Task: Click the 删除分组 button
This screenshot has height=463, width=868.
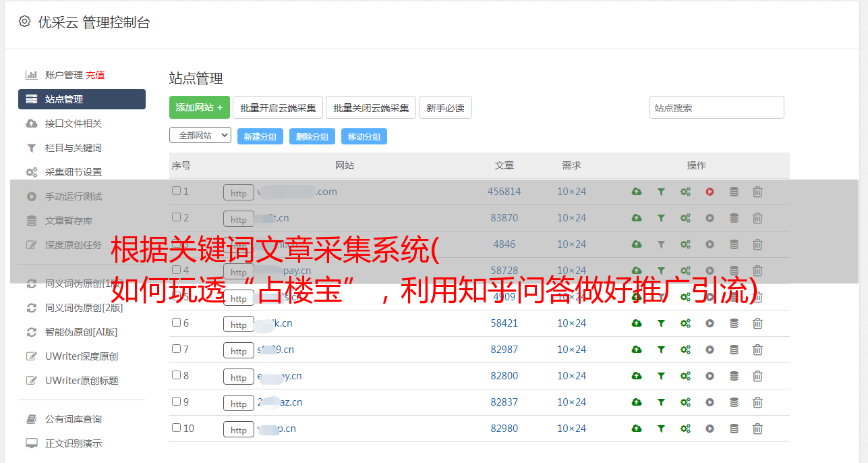Action: 312,136
